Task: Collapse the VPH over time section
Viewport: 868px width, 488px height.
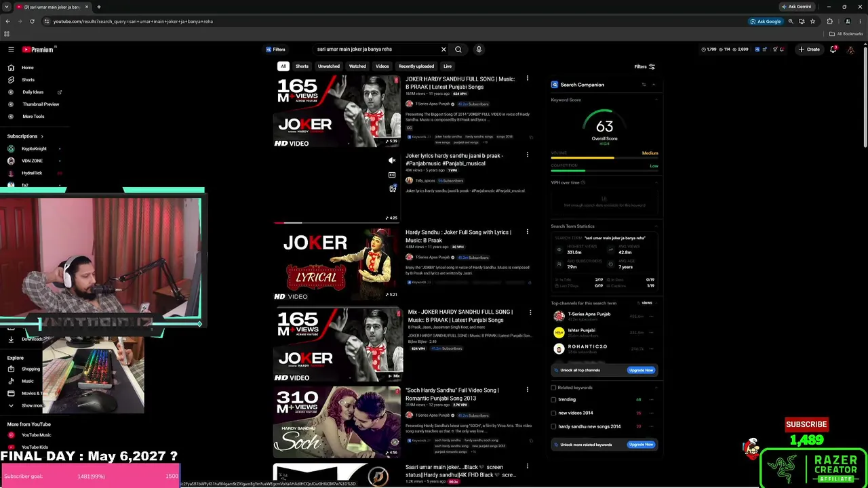Action: point(656,182)
